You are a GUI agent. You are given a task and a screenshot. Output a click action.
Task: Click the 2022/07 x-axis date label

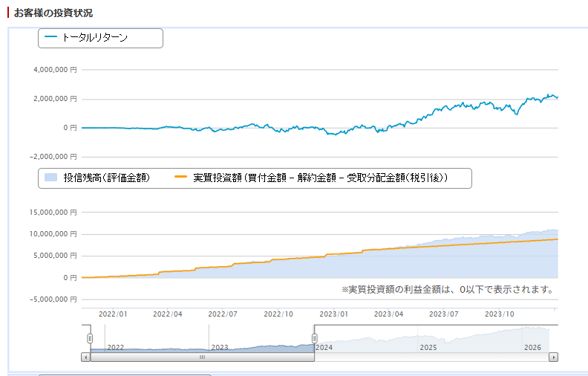(x=223, y=314)
